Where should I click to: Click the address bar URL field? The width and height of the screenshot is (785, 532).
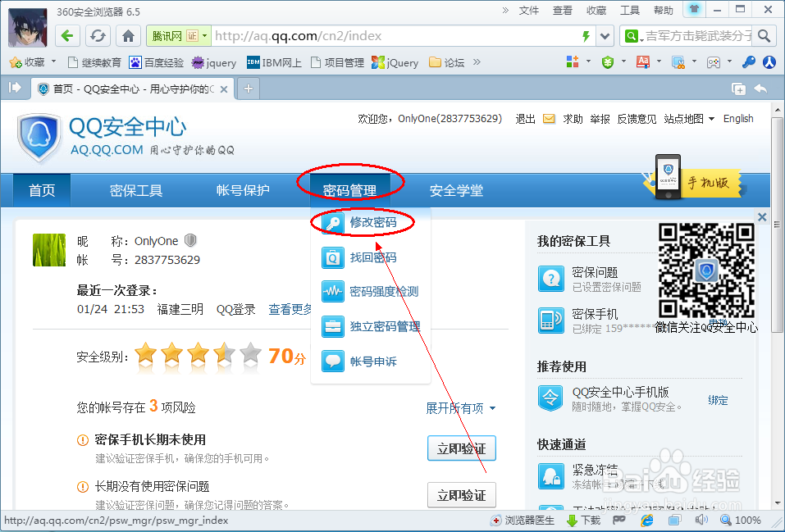coord(395,36)
